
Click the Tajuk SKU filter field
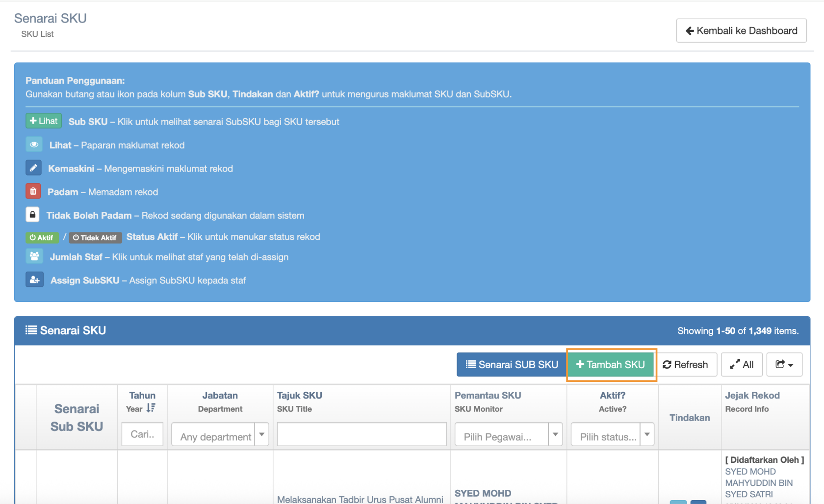(361, 435)
